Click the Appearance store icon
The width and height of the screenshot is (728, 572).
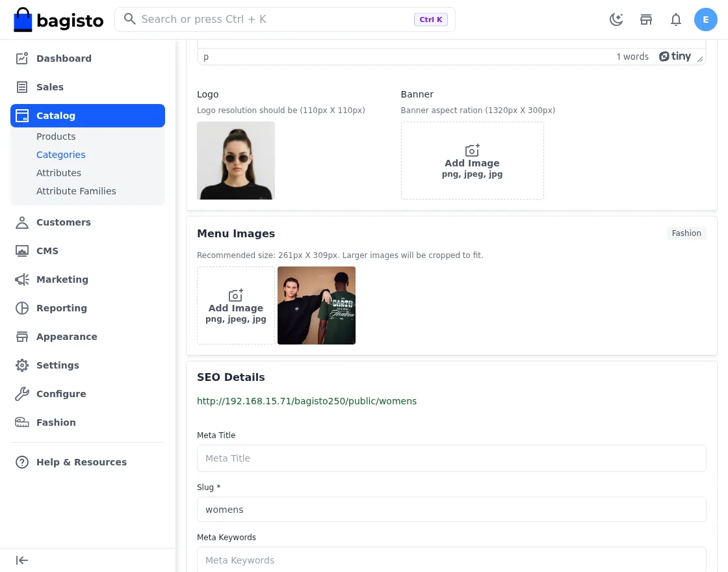pos(22,337)
